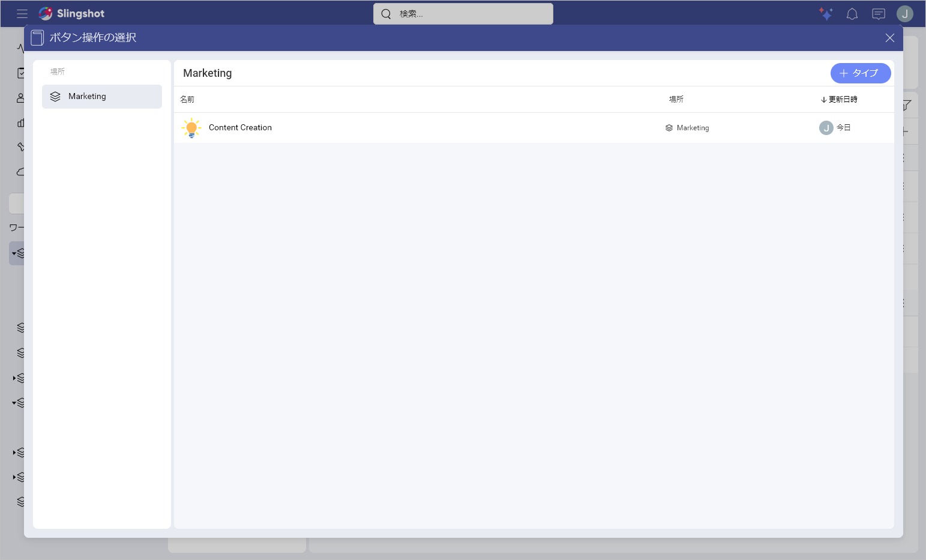Sort list by 場所 column header
The width and height of the screenshot is (926, 560).
(676, 100)
